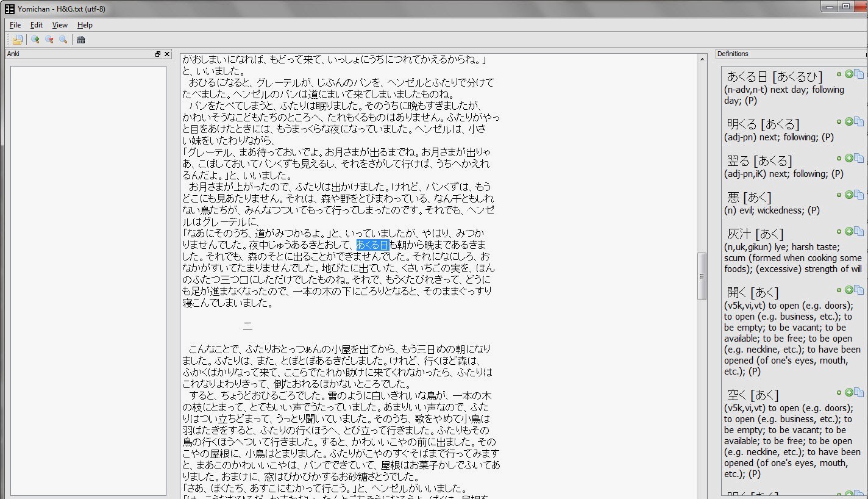Open find with the binoculars icon
The height and width of the screenshot is (499, 868).
click(80, 40)
